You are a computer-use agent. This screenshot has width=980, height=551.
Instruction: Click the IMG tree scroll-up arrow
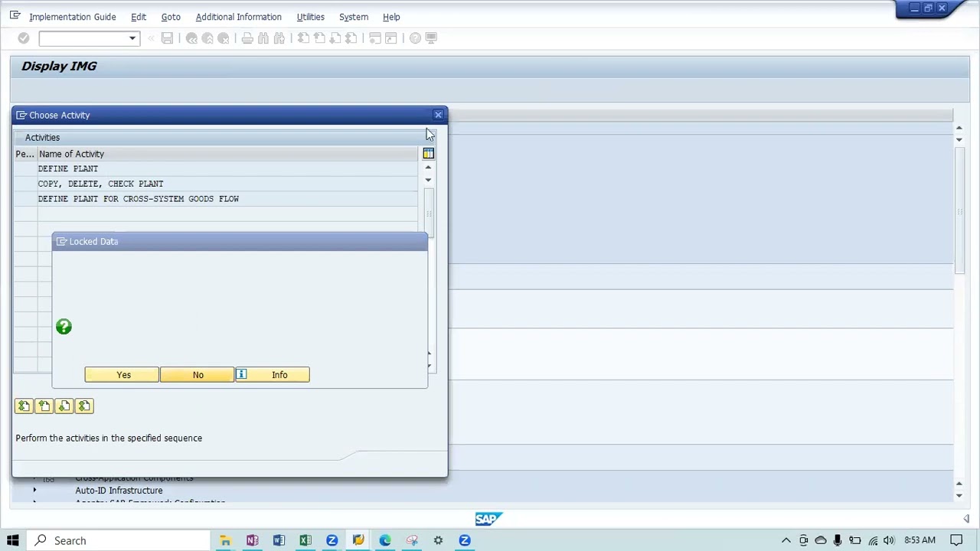click(959, 129)
